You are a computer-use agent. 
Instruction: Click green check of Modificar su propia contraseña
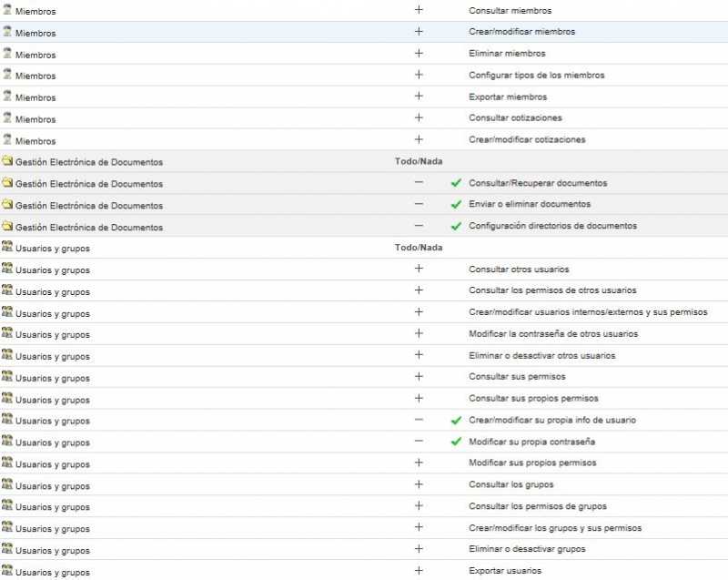[457, 442]
